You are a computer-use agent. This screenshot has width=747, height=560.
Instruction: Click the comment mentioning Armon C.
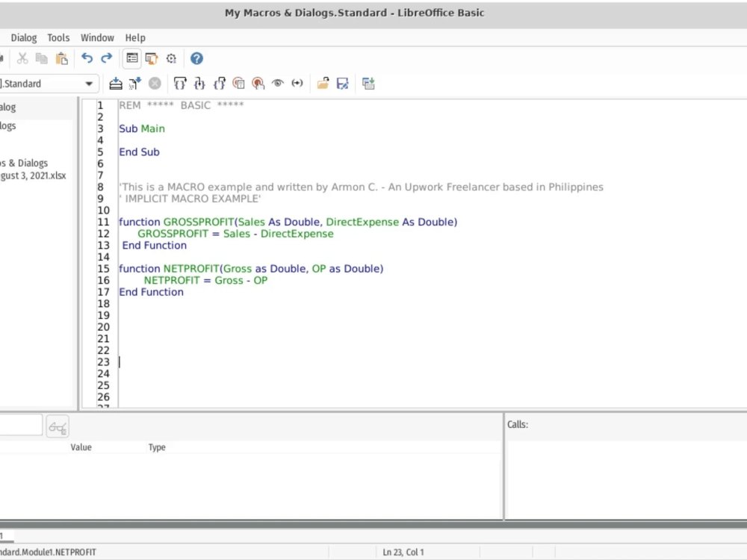(x=361, y=187)
